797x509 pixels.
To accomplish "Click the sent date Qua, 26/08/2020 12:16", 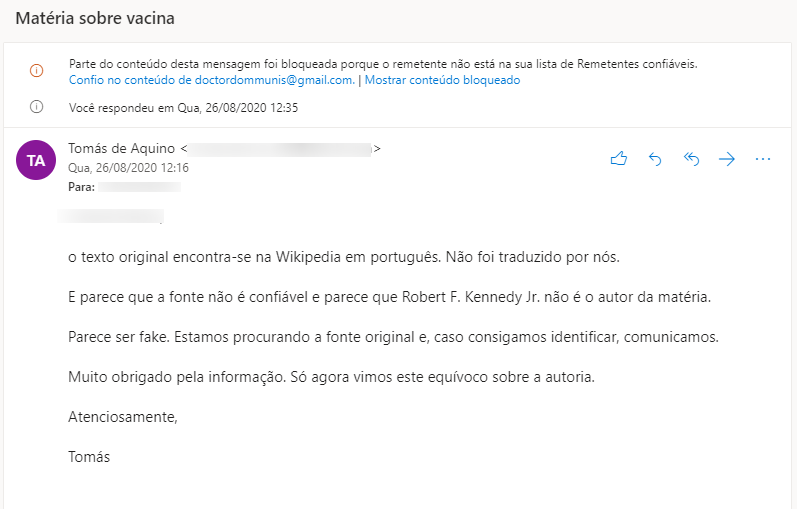I will click(129, 168).
